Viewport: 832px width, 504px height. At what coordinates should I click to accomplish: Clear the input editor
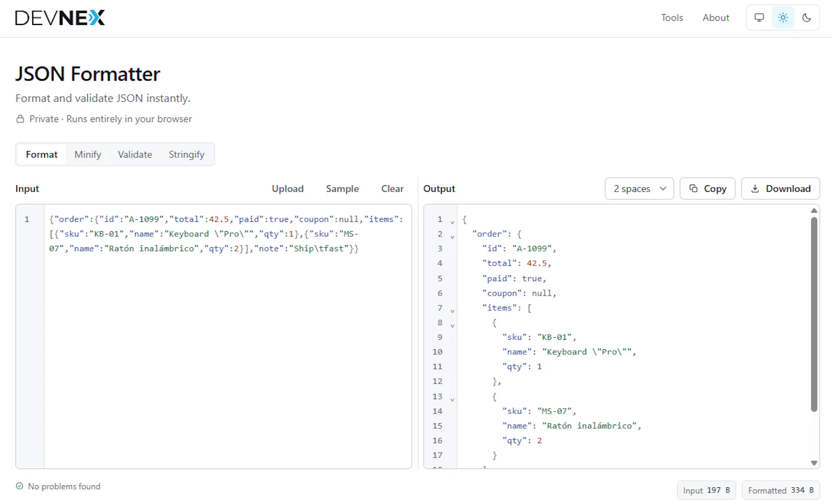[392, 189]
